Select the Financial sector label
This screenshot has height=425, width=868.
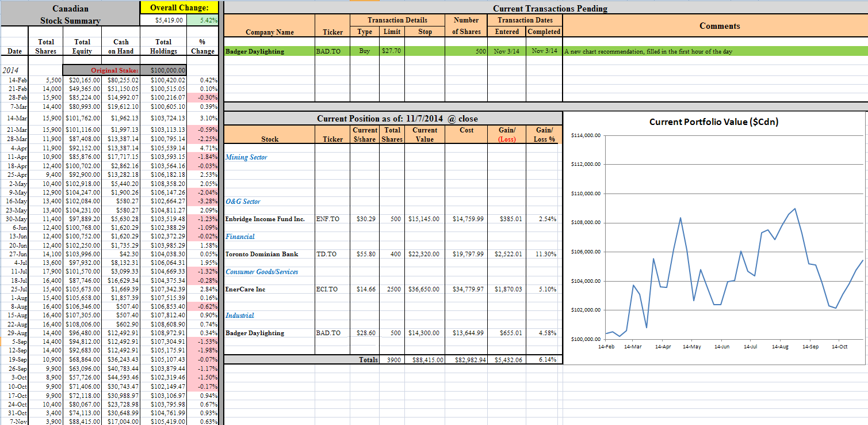click(x=240, y=237)
